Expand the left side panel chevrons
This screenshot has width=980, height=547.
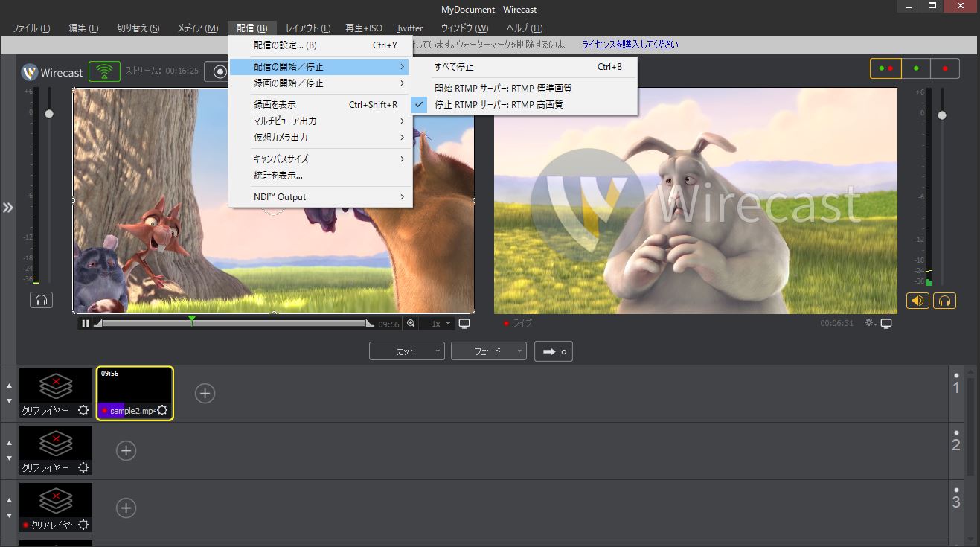[8, 208]
